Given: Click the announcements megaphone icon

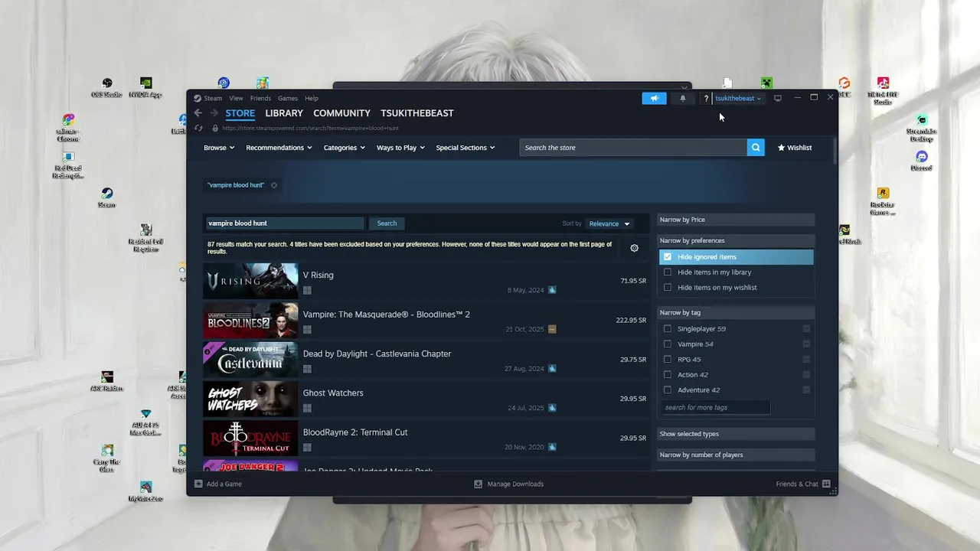Looking at the screenshot, I should click(x=654, y=98).
